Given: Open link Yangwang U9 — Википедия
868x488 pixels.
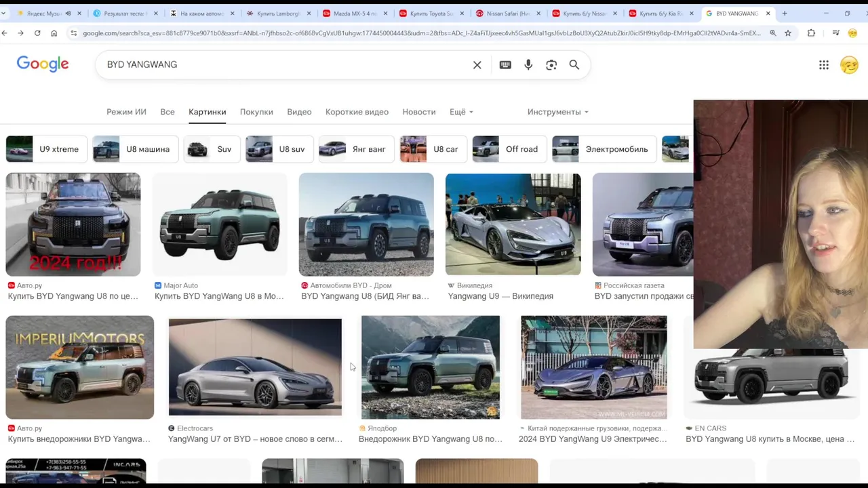Looking at the screenshot, I should [x=500, y=296].
